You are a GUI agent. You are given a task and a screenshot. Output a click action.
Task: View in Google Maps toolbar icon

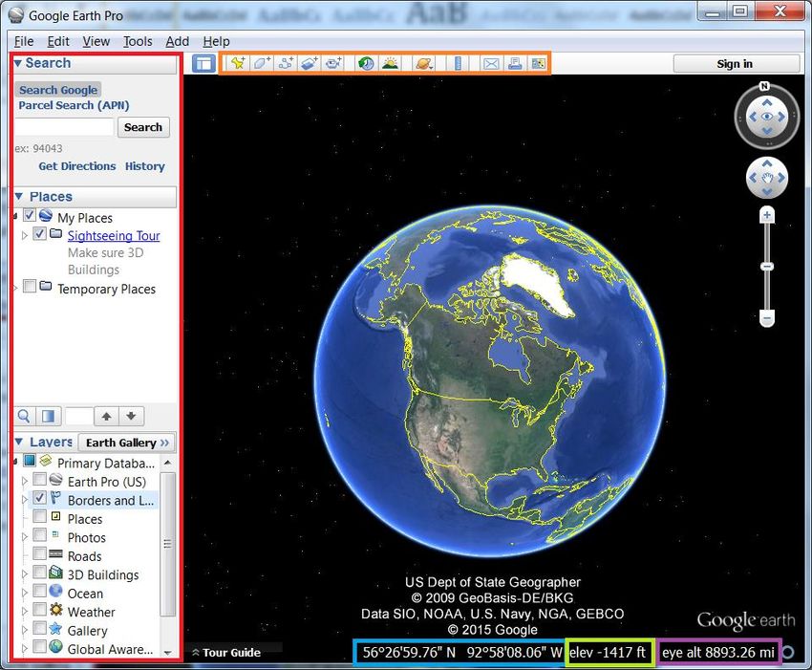pyautogui.click(x=538, y=63)
